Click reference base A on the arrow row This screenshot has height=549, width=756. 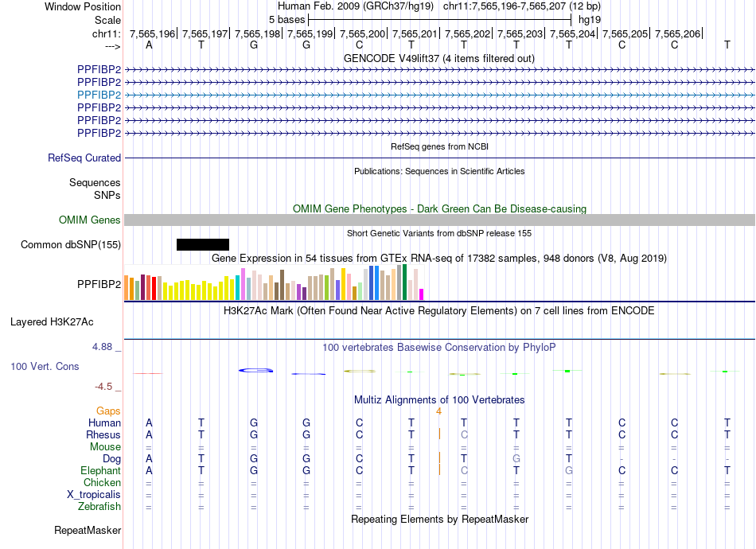point(149,45)
